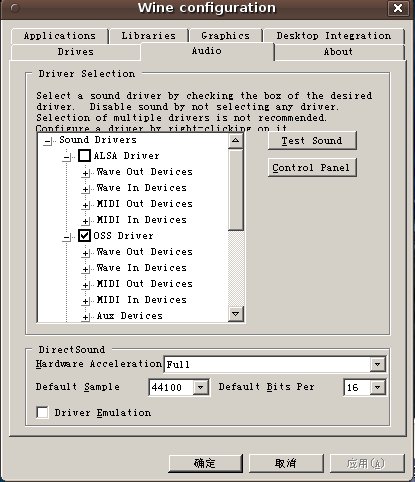The width and height of the screenshot is (415, 482).
Task: Click the Test Sound button
Action: [312, 141]
